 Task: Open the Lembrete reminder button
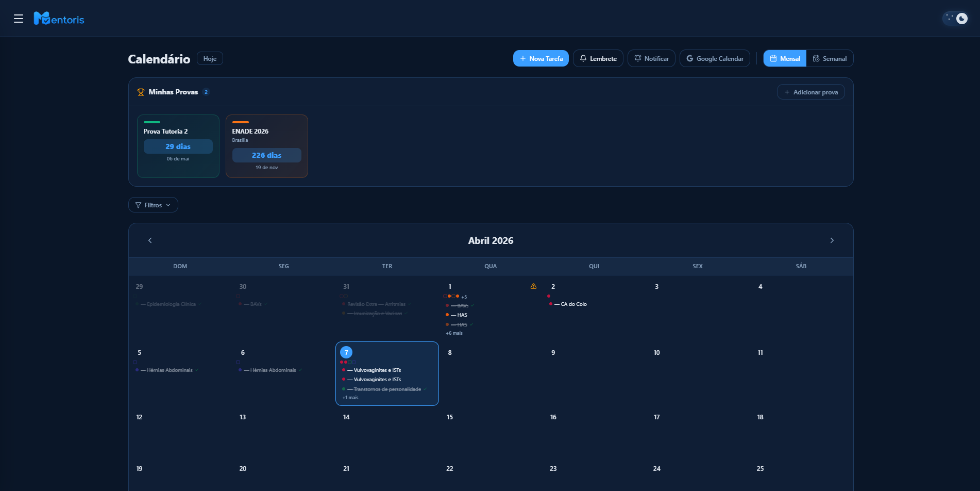coord(598,58)
